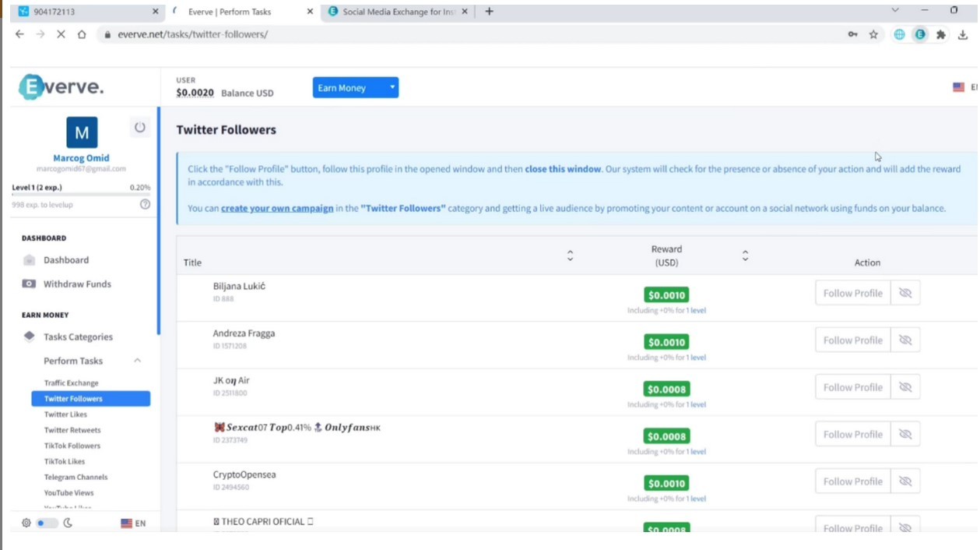Follow Profile for Andreza Fragga

pos(853,340)
